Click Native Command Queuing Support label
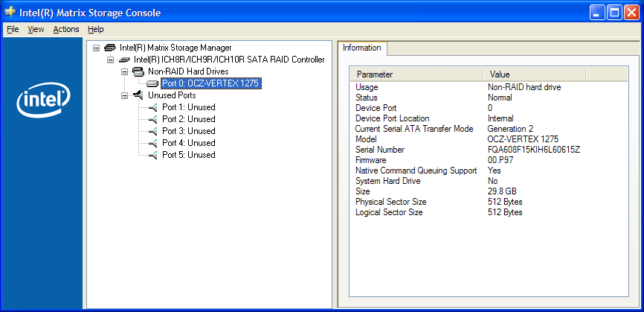This screenshot has height=312, width=644. (416, 171)
